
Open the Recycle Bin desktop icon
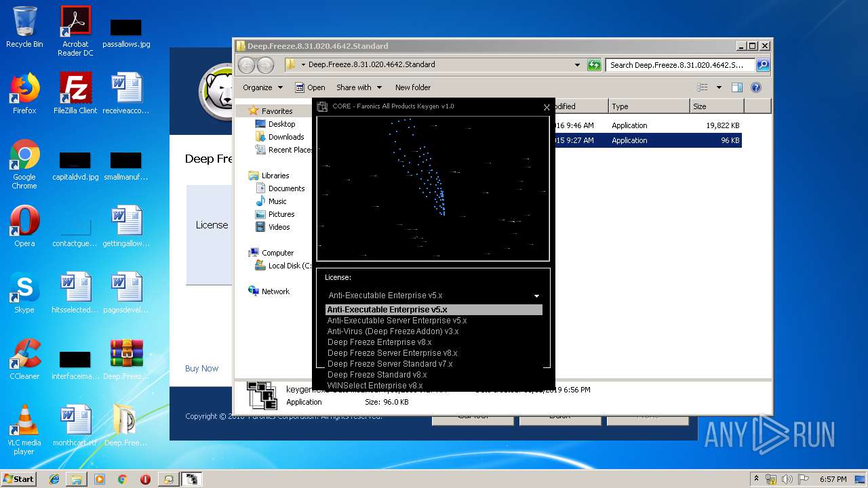(x=24, y=27)
